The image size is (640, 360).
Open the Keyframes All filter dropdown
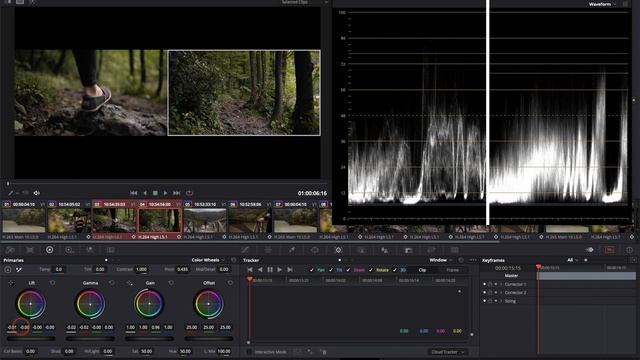pos(572,260)
